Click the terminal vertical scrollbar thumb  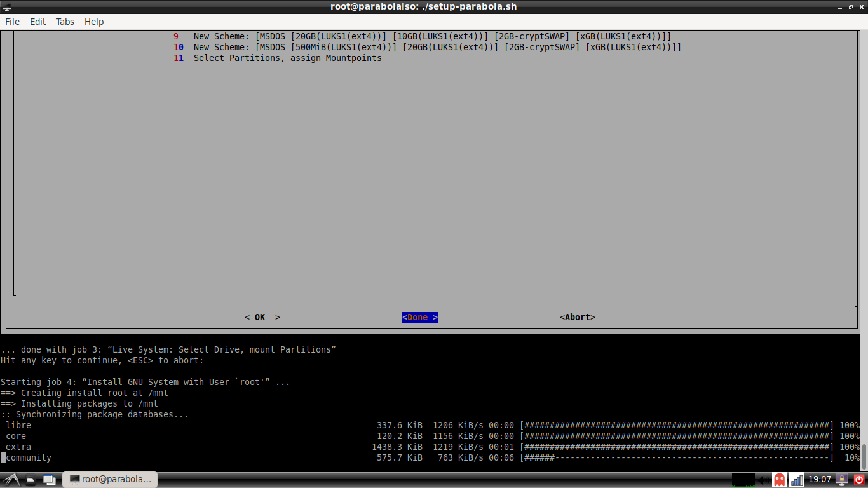[x=864, y=456]
